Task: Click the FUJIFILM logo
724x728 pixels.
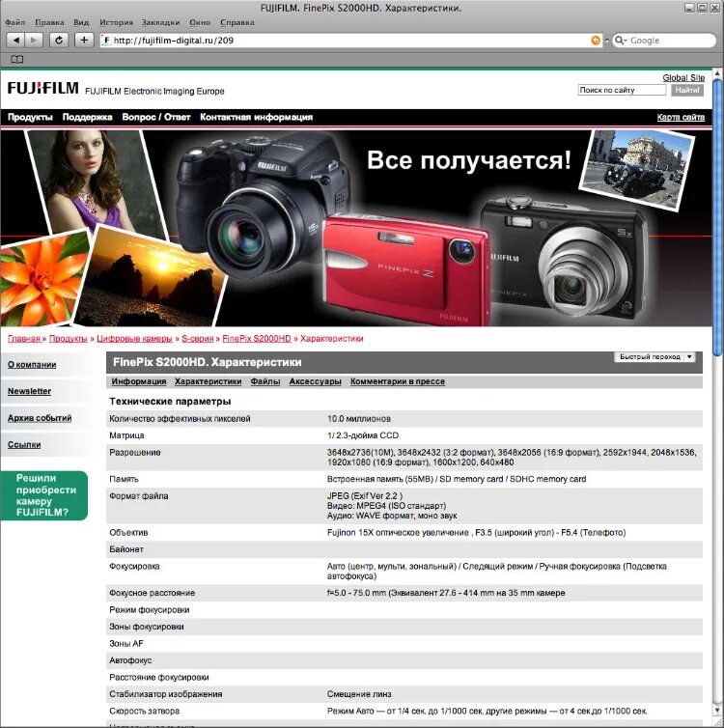Action: coord(42,88)
